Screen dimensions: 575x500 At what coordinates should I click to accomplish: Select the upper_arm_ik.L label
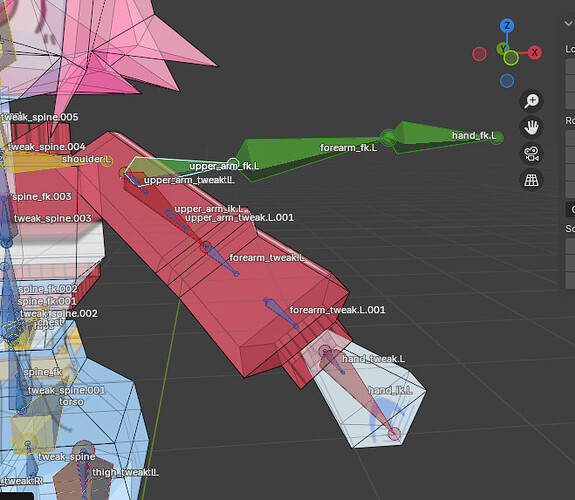pos(209,209)
